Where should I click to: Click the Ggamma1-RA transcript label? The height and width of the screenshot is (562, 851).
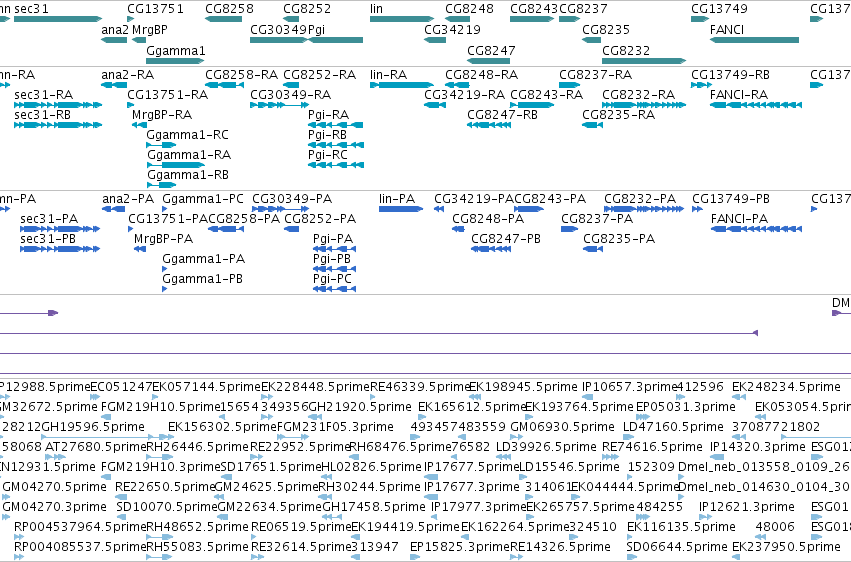point(189,155)
